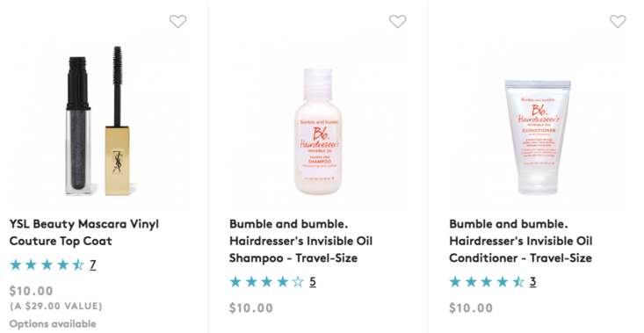Open Bumble and bumble shampoo bottle image
Screen dimensions: 644x333
pyautogui.click(x=318, y=132)
